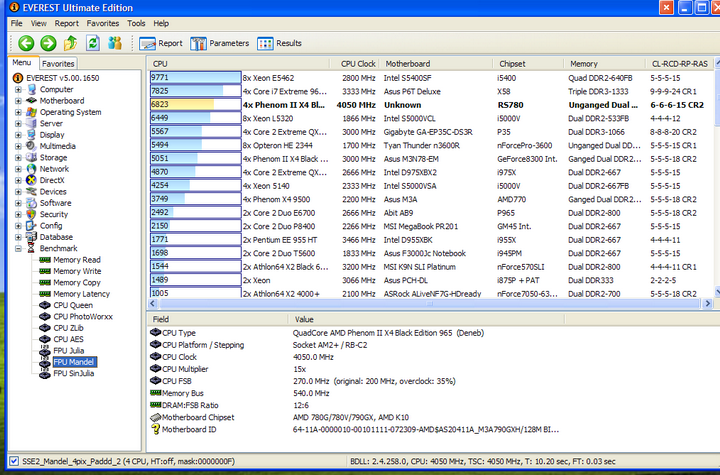Image resolution: width=720 pixels, height=475 pixels.
Task: Click the 9771 score bar
Action: 196,78
